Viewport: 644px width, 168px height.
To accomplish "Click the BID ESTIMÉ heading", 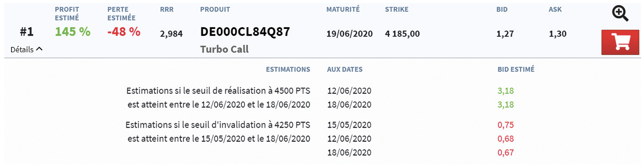I will click(x=516, y=70).
